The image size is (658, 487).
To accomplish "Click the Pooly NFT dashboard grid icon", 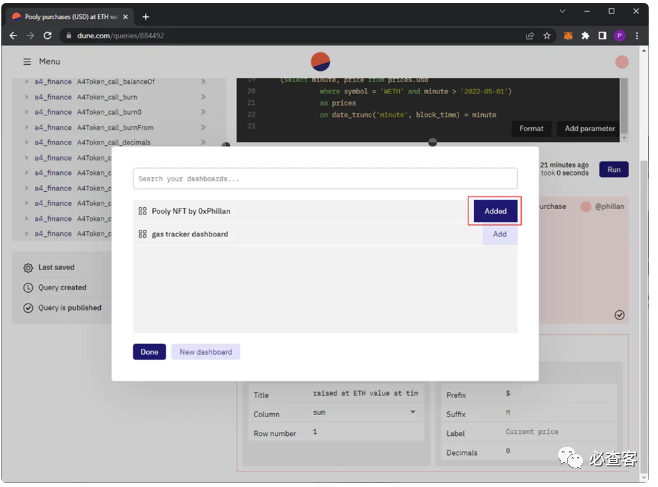I will (143, 211).
